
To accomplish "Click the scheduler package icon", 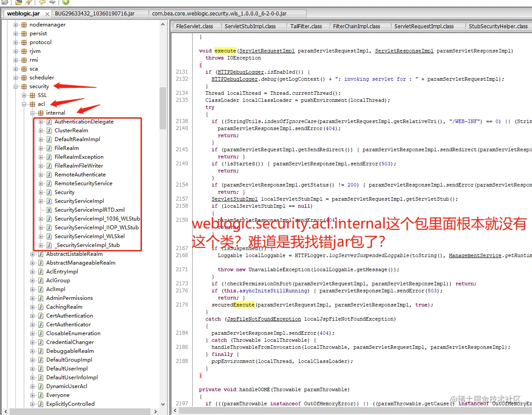I will 24,78.
